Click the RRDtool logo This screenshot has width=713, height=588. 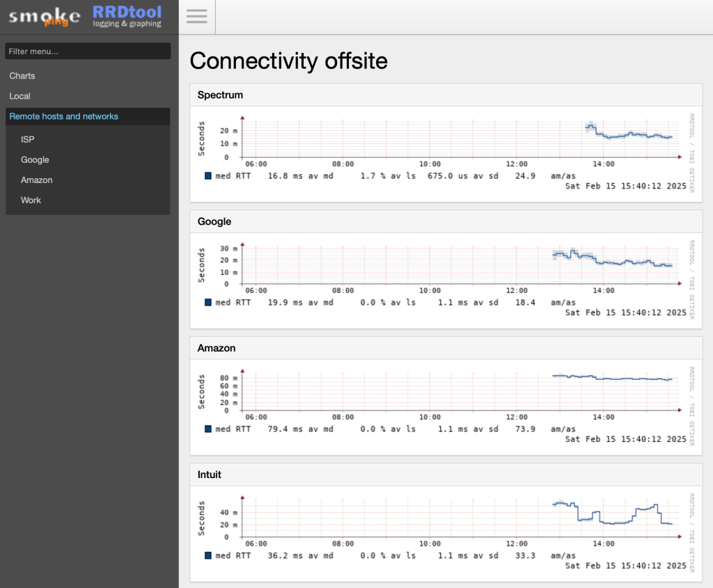coord(127,16)
